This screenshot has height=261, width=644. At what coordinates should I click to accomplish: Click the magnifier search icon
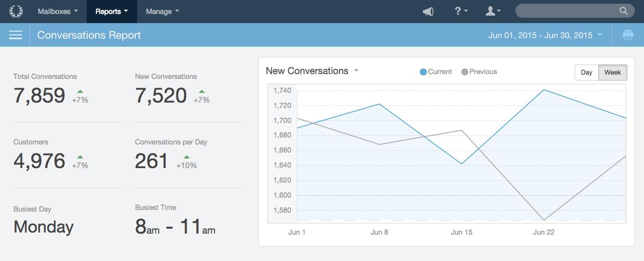point(624,11)
